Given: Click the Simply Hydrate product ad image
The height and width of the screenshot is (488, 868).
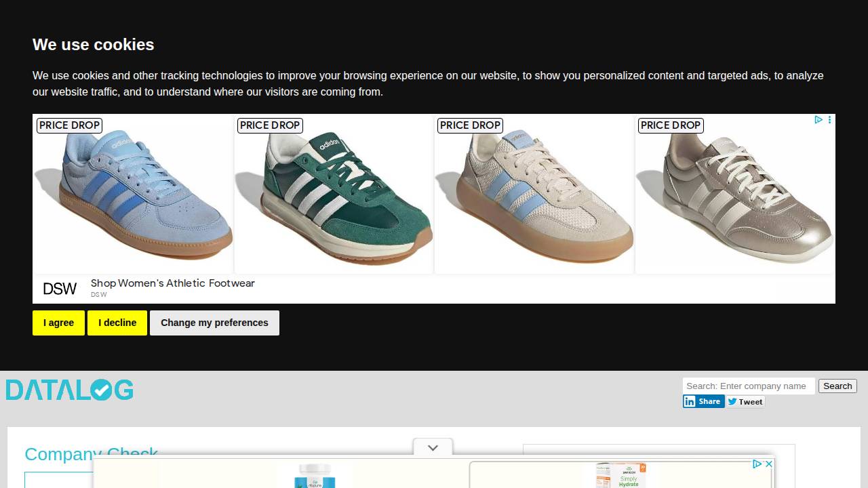Looking at the screenshot, I should [x=620, y=475].
